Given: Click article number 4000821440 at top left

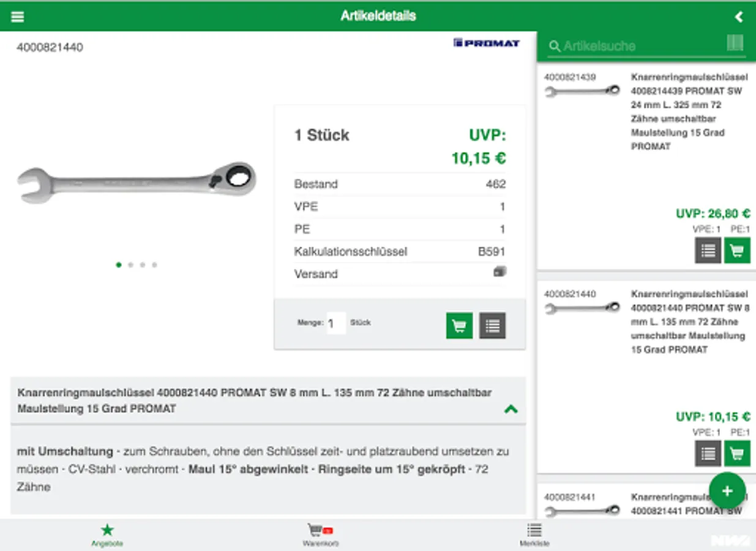Looking at the screenshot, I should [50, 47].
